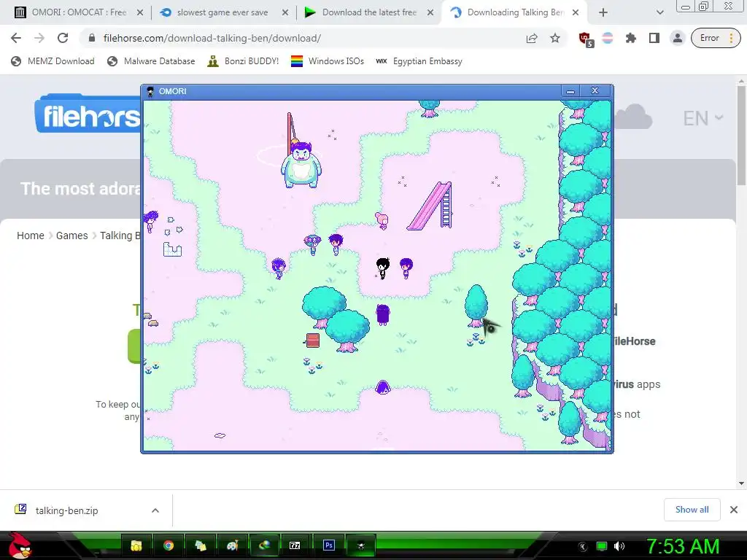Screen dimensions: 747x560
Task: Click the large blue creature in OMORI
Action: coord(301,165)
